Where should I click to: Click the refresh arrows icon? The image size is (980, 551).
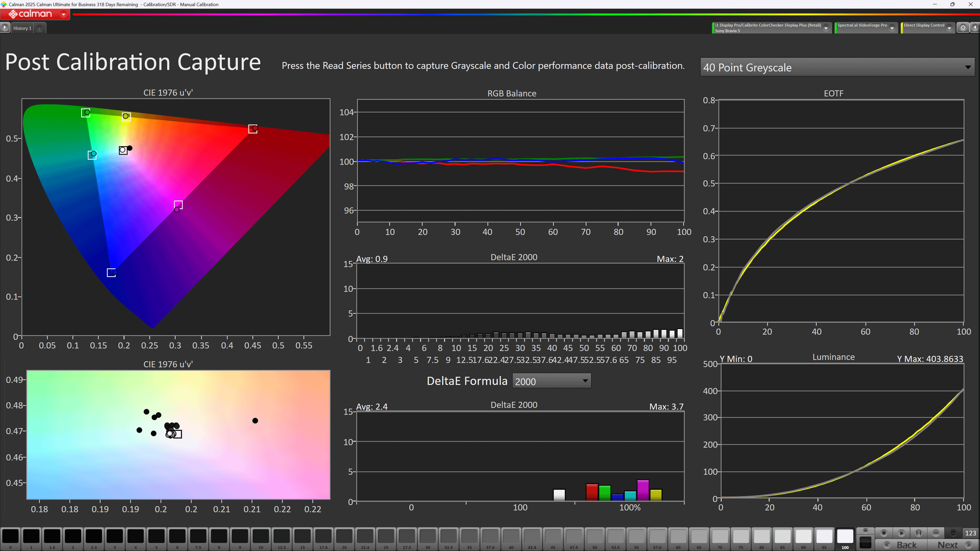(x=953, y=533)
